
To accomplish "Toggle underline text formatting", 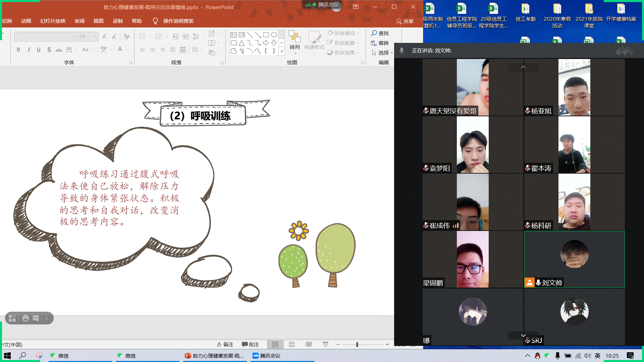I will pos(39,50).
